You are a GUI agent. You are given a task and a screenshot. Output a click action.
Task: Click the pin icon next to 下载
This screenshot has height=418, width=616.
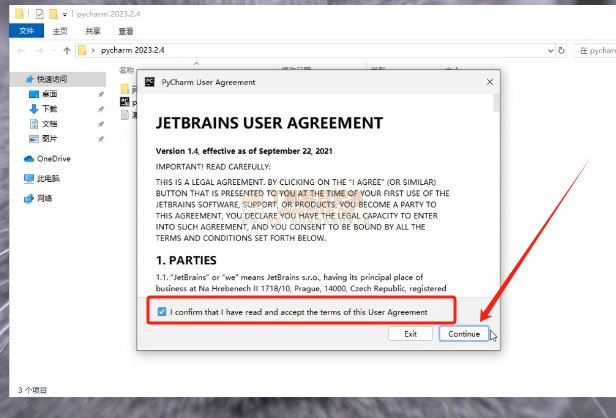coord(101,109)
